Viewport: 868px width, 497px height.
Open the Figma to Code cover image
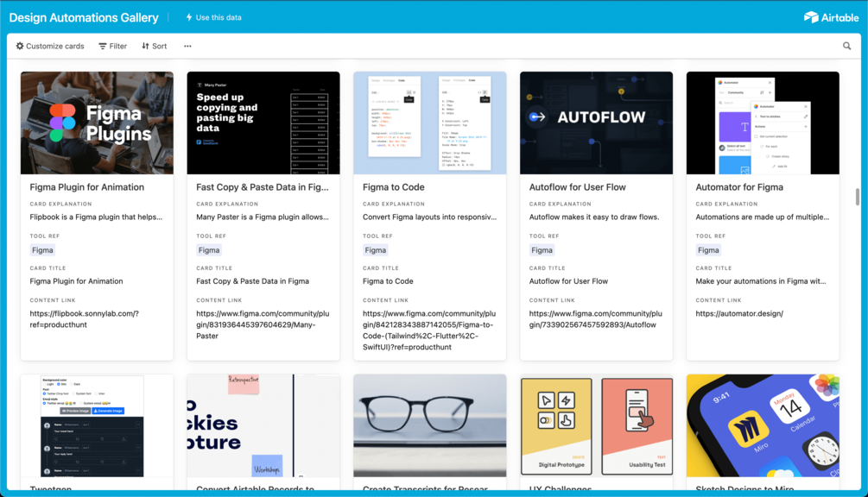pos(430,123)
